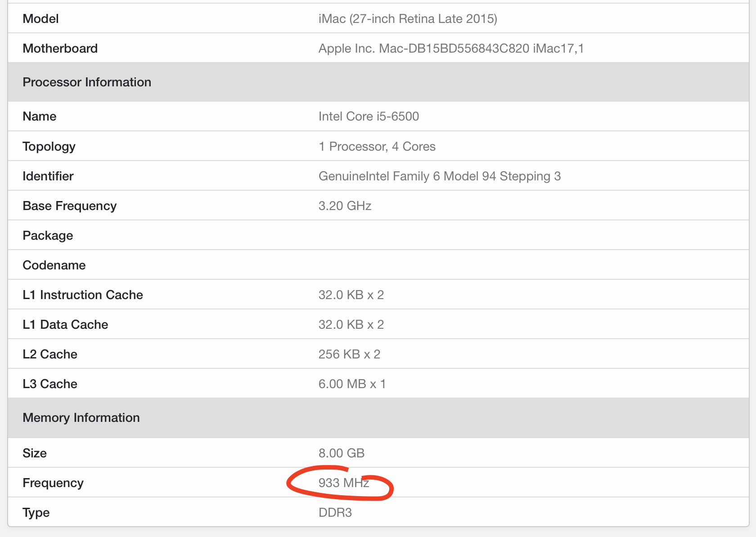
Task: Click the '6.00 MB x 1' value
Action: pyautogui.click(x=352, y=384)
